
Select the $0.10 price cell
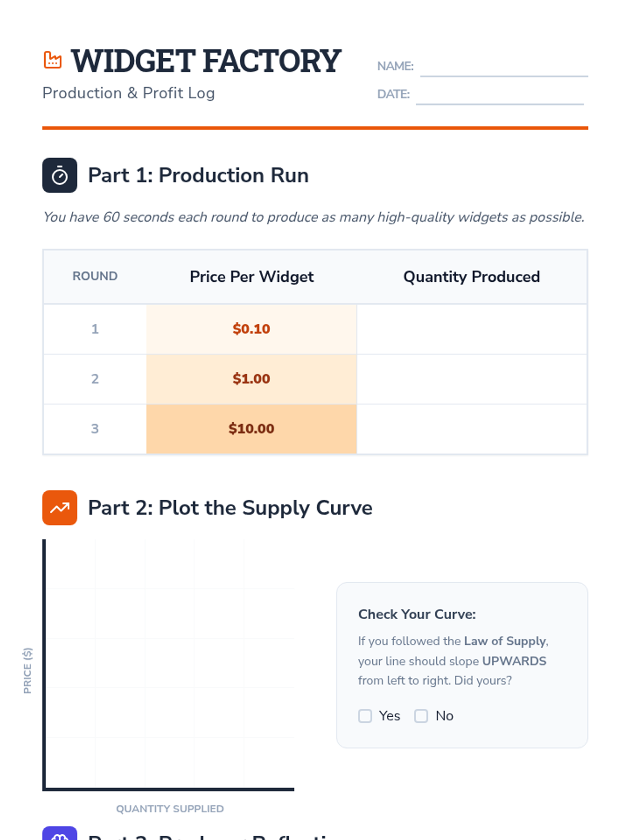click(x=251, y=329)
